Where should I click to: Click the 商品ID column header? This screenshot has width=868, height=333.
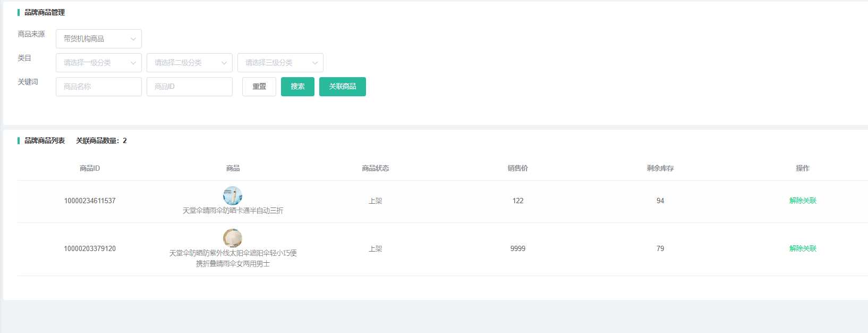click(x=90, y=168)
